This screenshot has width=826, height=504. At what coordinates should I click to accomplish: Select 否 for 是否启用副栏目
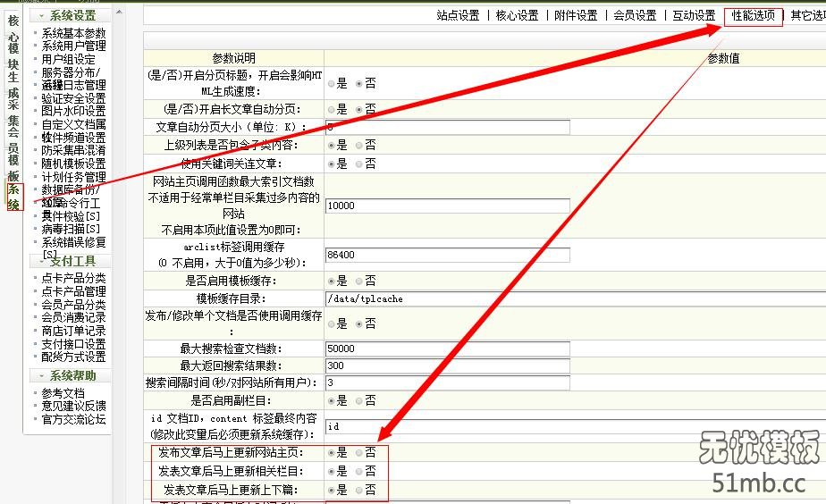click(x=359, y=401)
